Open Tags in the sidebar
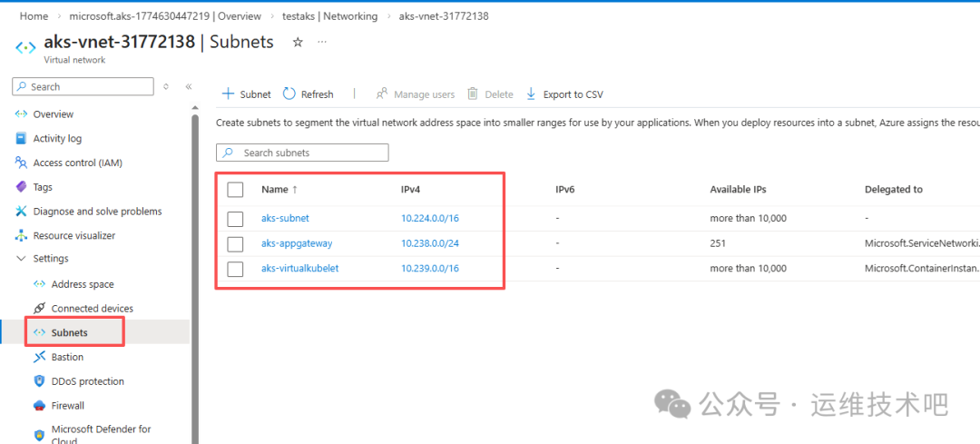The width and height of the screenshot is (980, 444). click(x=43, y=187)
